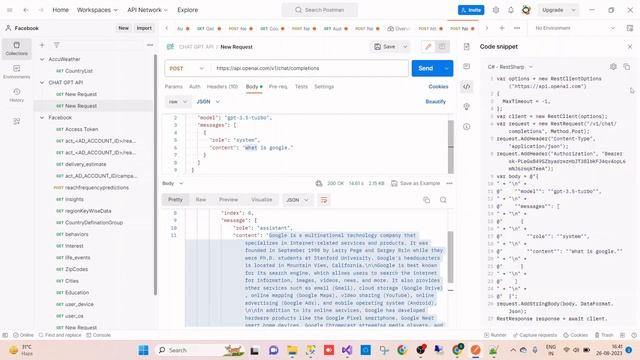Image resolution: width=640 pixels, height=360 pixels.
Task: Open the Workspaces dropdown menu
Action: click(97, 10)
